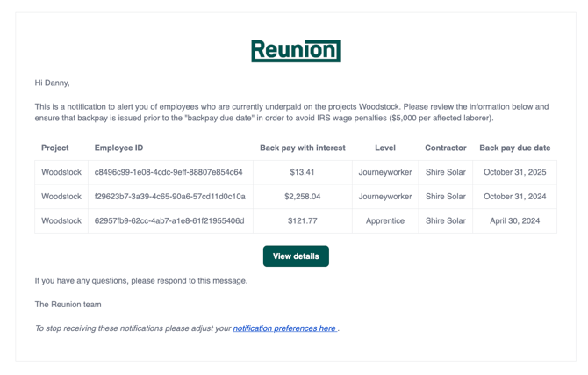Click the Apprentice level cell
588x375 pixels.
click(385, 221)
